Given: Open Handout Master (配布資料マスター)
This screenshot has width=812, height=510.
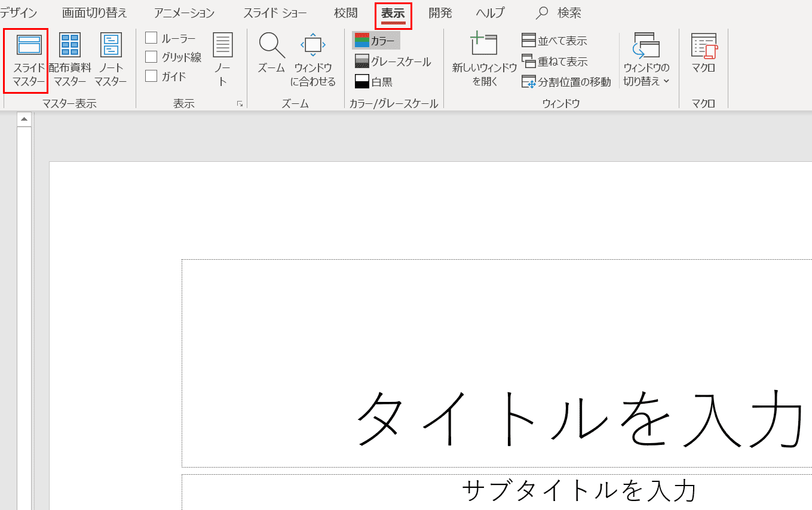Looking at the screenshot, I should pos(70,60).
